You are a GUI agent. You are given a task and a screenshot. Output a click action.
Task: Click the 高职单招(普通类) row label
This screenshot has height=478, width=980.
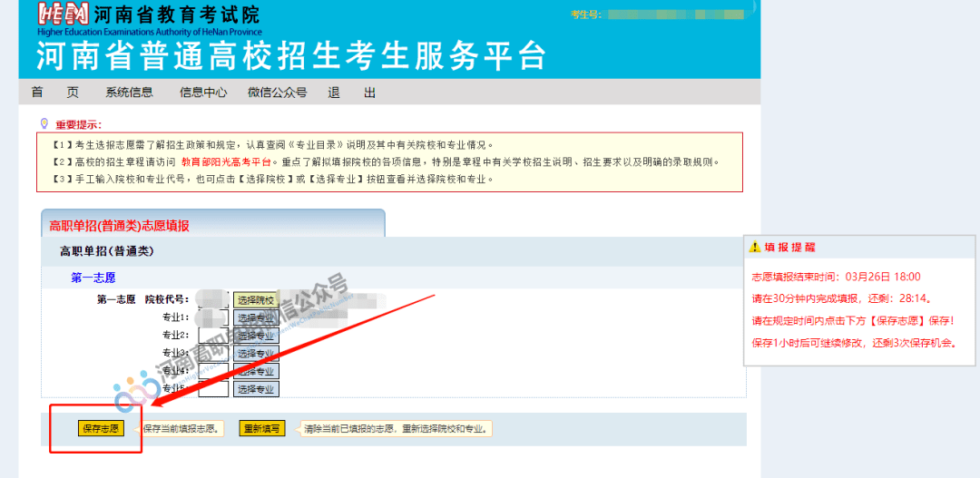pyautogui.click(x=107, y=251)
